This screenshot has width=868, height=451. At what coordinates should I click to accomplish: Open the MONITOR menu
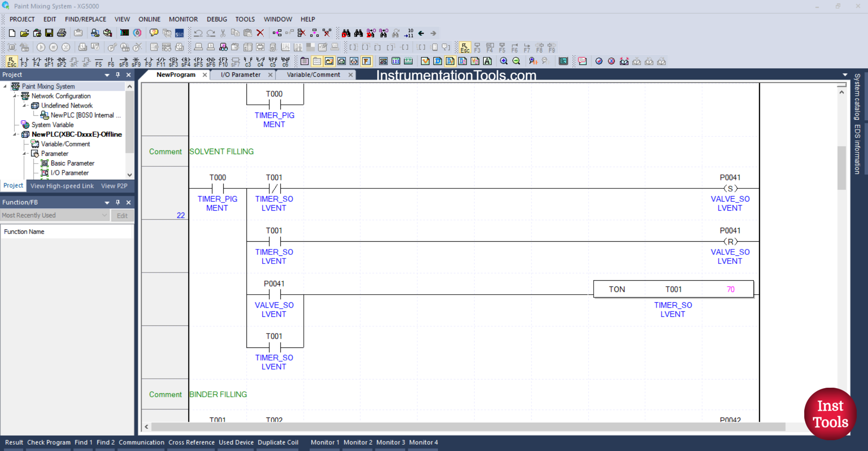click(183, 19)
